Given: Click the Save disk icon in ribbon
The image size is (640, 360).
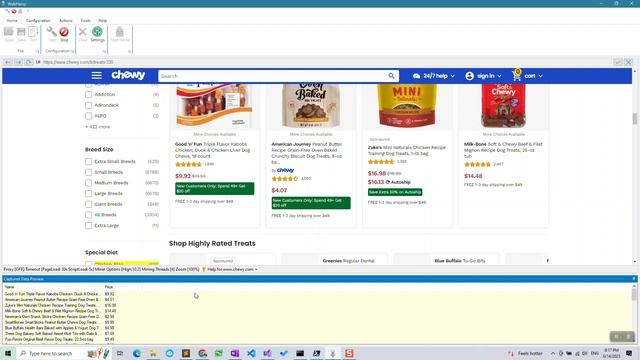Looking at the screenshot, I should [x=21, y=32].
